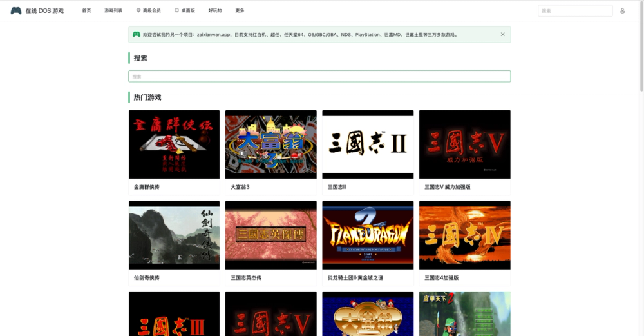Open the 桌面版 menu item
The width and height of the screenshot is (644, 336).
coord(185,11)
